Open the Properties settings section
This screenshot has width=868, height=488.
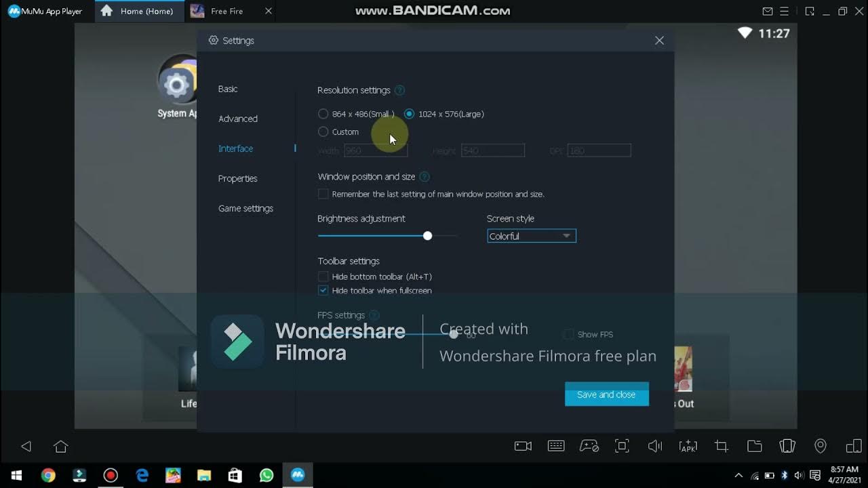click(x=237, y=178)
